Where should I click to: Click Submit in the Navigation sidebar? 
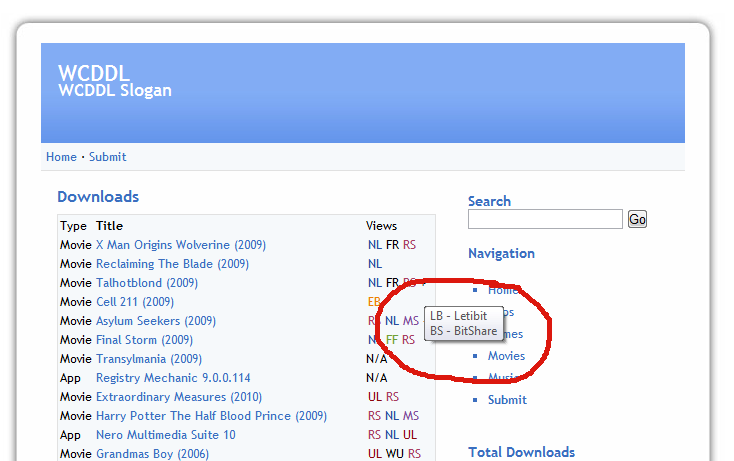point(507,400)
